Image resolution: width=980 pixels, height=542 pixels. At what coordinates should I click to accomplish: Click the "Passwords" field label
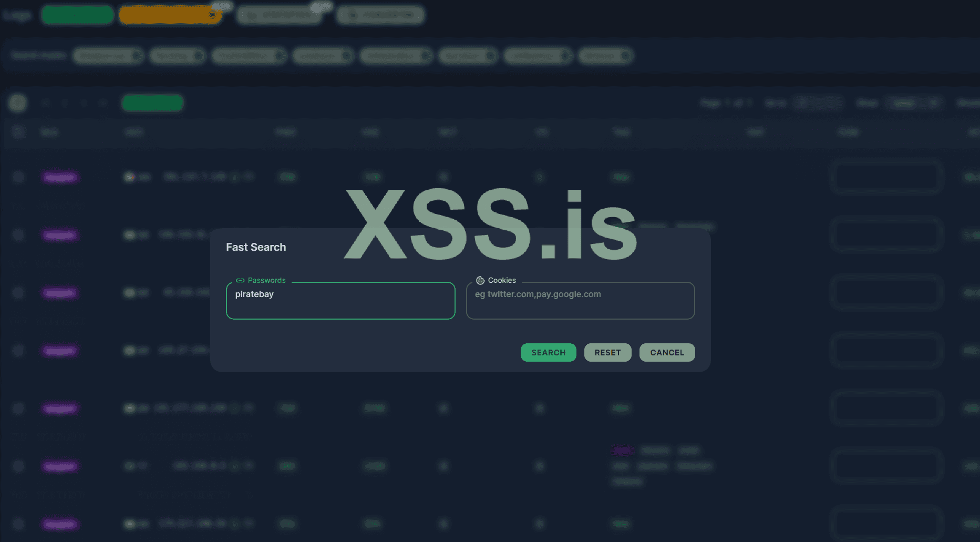[266, 280]
